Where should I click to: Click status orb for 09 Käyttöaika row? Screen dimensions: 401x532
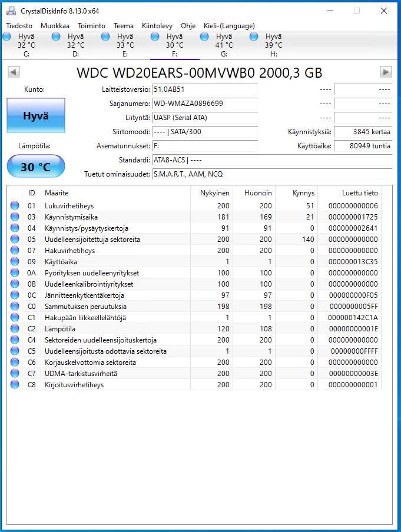(15, 261)
